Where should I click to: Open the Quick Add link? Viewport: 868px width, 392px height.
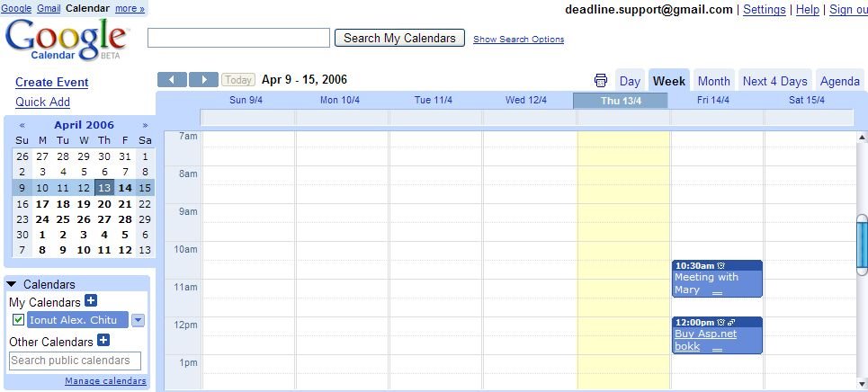42,102
